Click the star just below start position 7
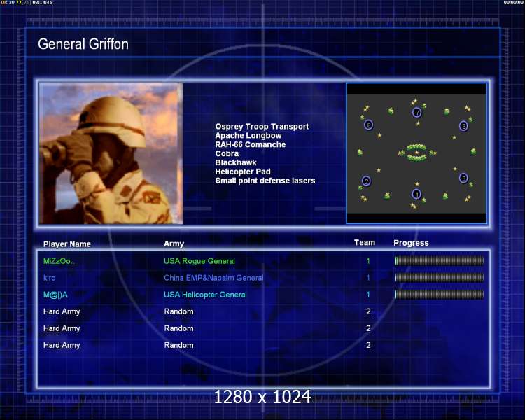 pos(418,124)
